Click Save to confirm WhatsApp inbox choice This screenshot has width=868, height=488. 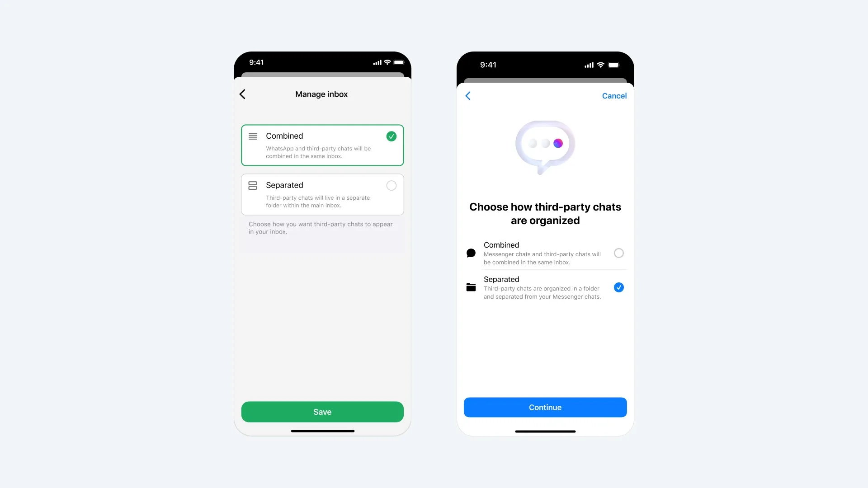[322, 412]
